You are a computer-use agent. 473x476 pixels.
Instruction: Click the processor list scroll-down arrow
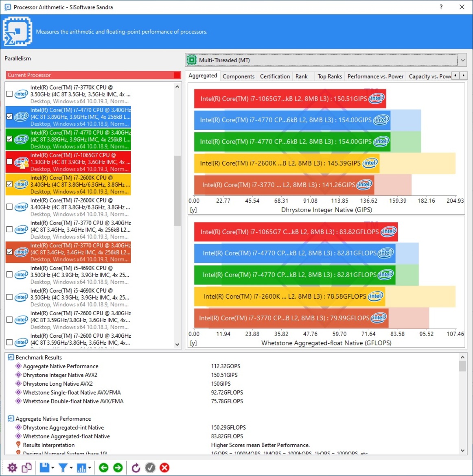(177, 345)
